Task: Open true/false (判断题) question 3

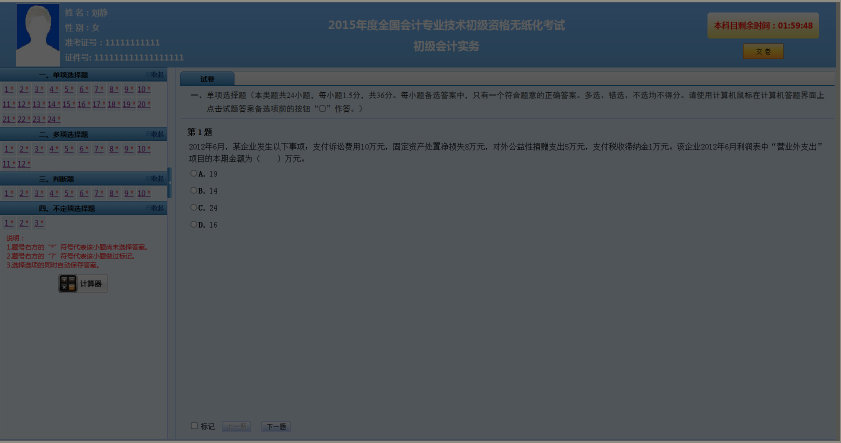Action: click(x=39, y=194)
